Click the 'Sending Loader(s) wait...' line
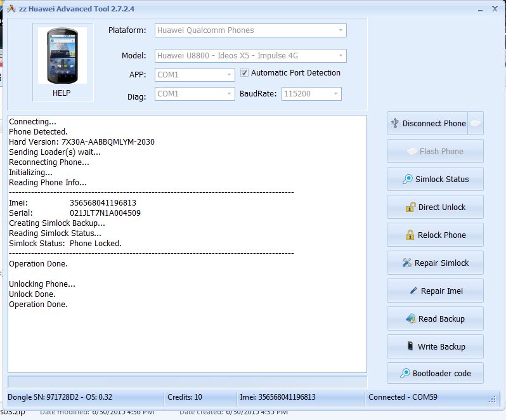Viewport: 506px width, 420px height. coord(55,152)
